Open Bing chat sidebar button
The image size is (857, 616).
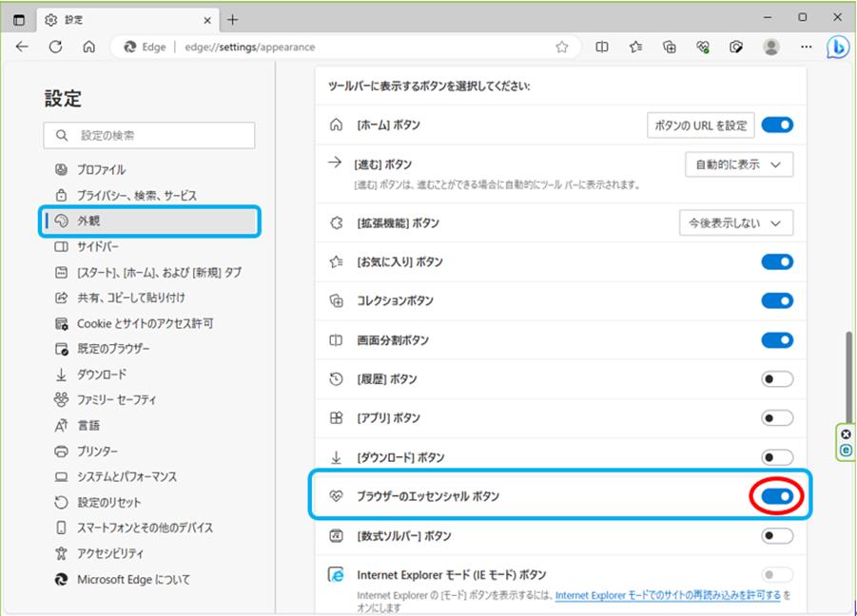(838, 47)
